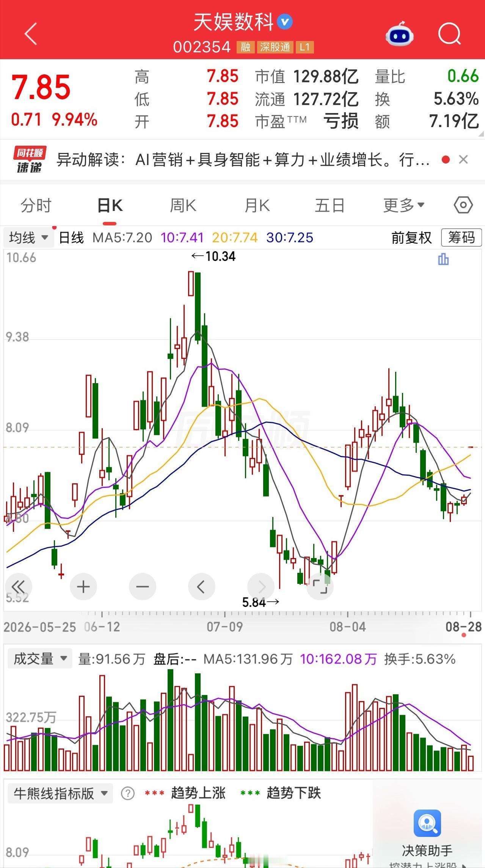This screenshot has width=485, height=868.
Task: Tap the 趋势上涨 legend label
Action: [x=198, y=793]
